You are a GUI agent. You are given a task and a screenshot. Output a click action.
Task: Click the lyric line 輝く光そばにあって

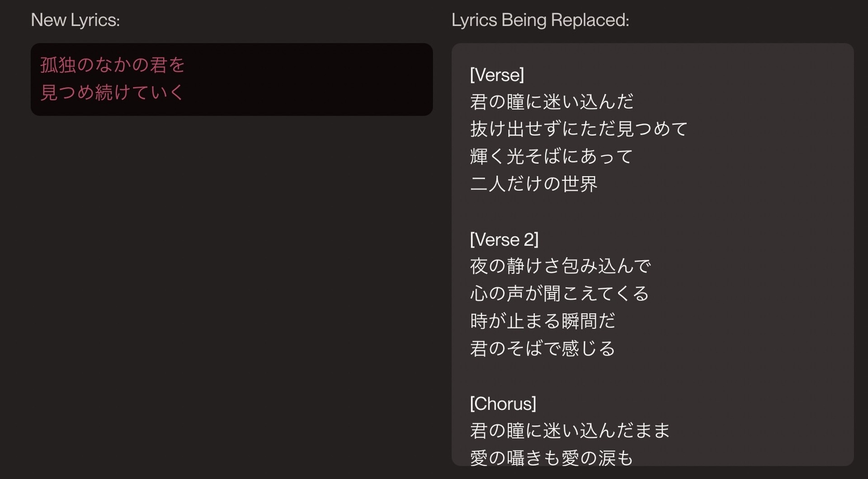551,156
